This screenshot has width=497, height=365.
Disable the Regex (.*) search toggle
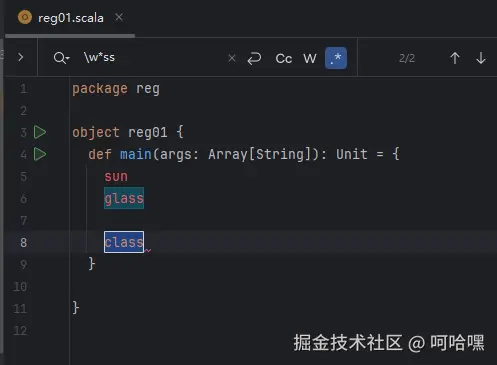click(x=336, y=58)
